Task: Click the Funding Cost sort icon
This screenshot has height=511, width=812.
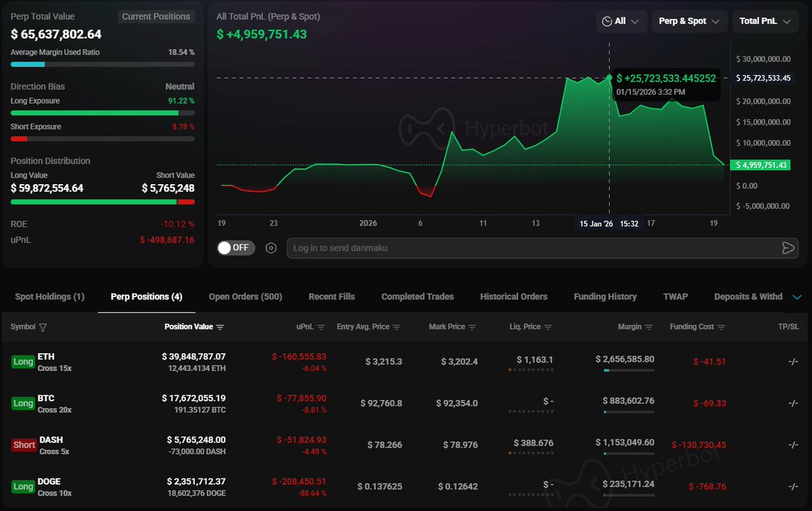Action: point(721,328)
